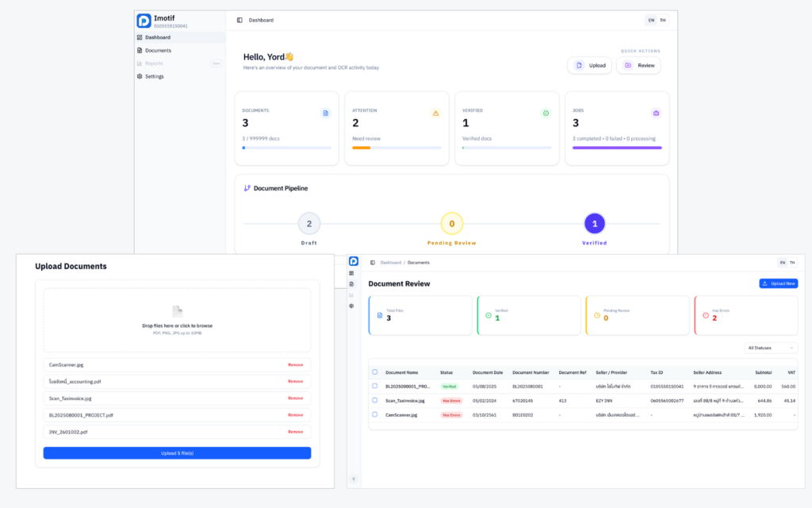Screen dimensions: 812x508
Task: Tick the CamScanner.jpg row checkbox
Action: [375, 414]
